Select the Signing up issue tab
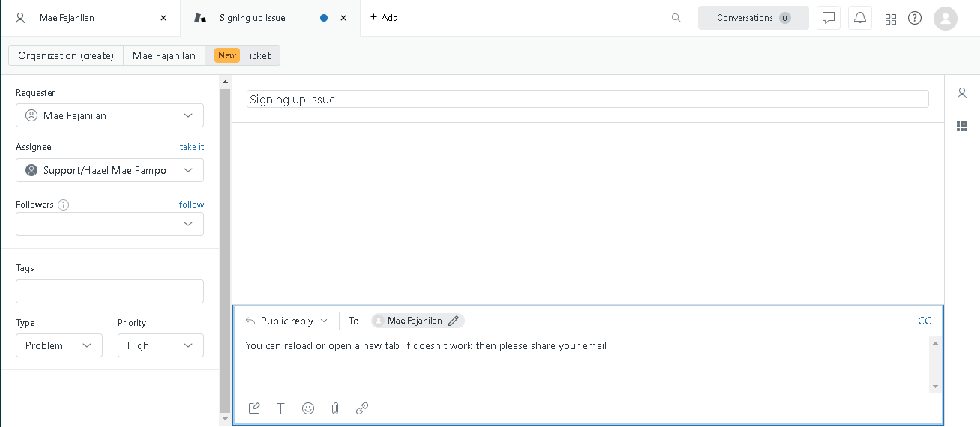This screenshot has height=427, width=980. pos(271,18)
